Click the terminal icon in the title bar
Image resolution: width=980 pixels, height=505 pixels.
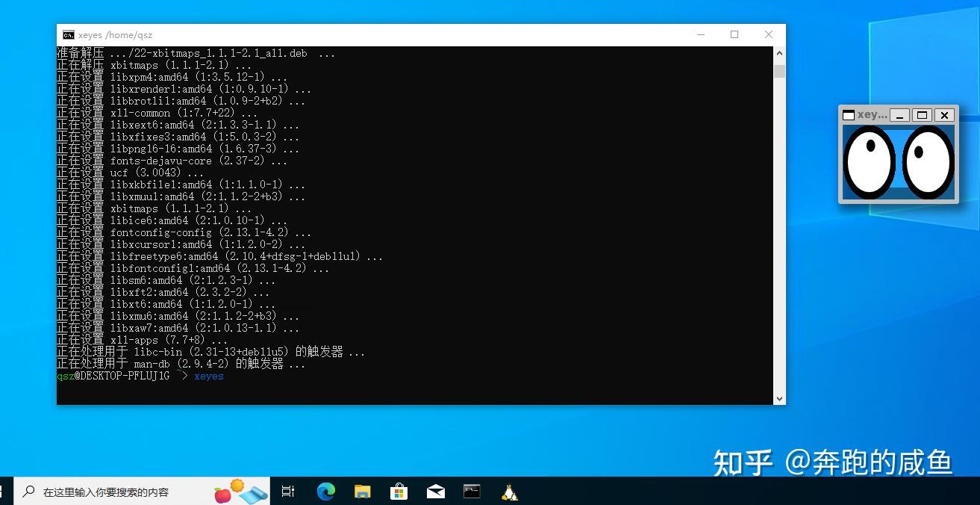pyautogui.click(x=69, y=34)
